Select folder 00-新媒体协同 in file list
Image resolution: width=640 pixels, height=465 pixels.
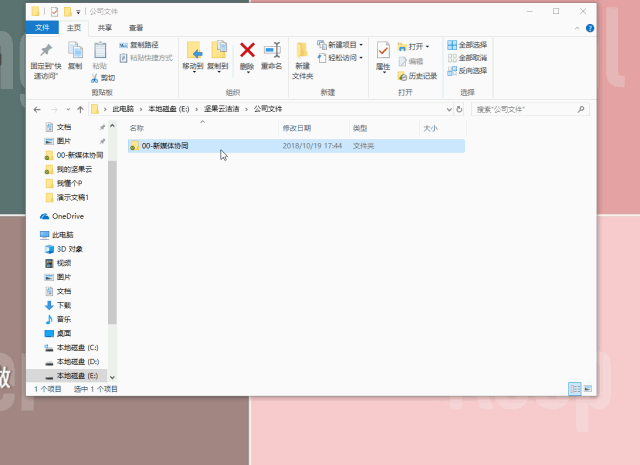(x=296, y=146)
